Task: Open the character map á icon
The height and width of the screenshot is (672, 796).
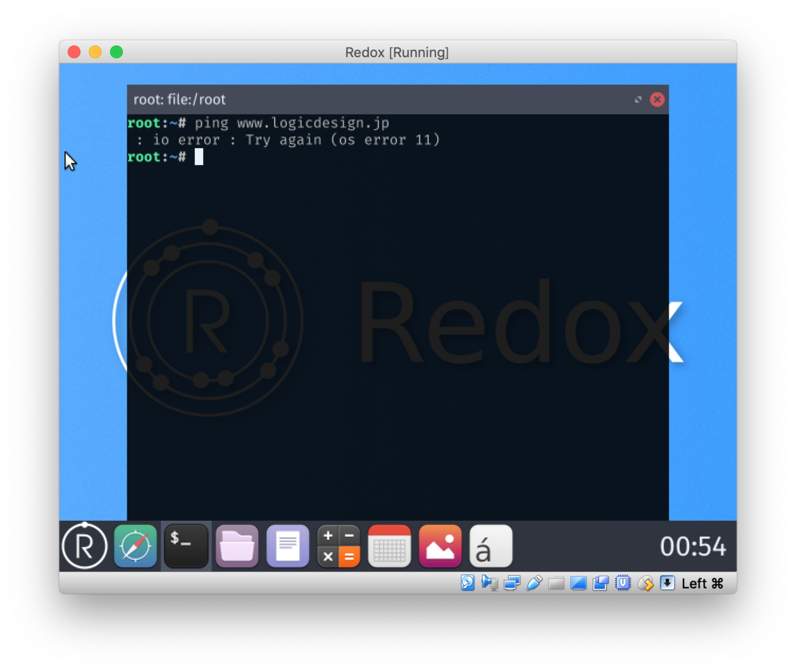Action: pyautogui.click(x=491, y=546)
